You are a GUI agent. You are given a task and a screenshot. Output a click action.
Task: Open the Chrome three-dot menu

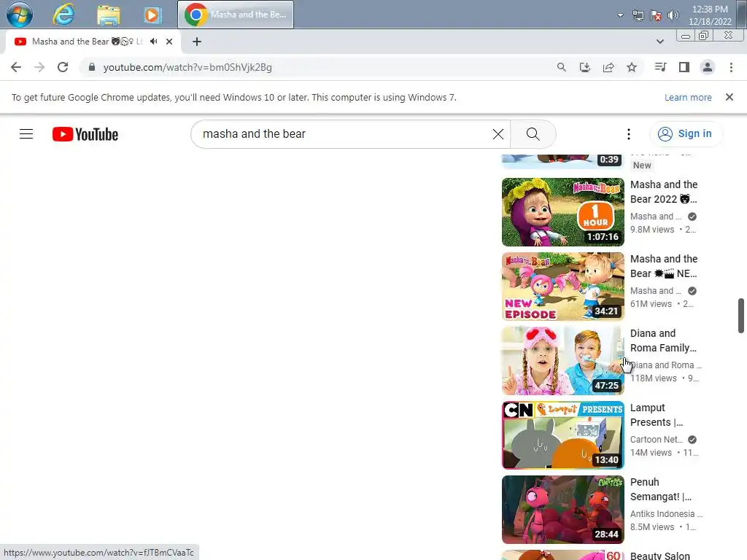point(731,67)
